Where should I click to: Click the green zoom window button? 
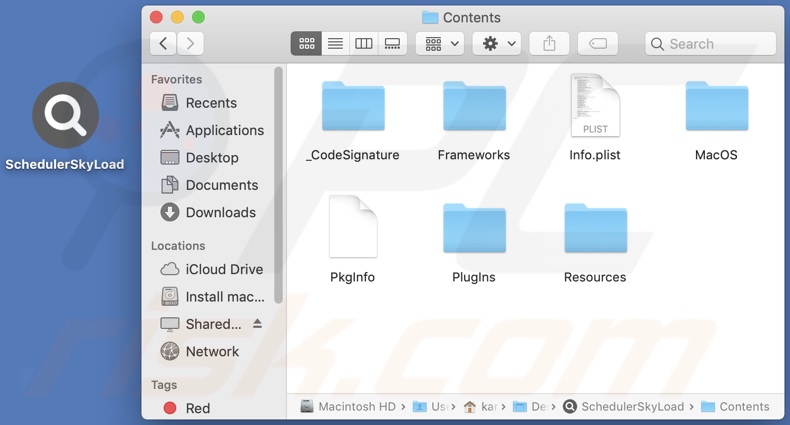click(x=199, y=18)
